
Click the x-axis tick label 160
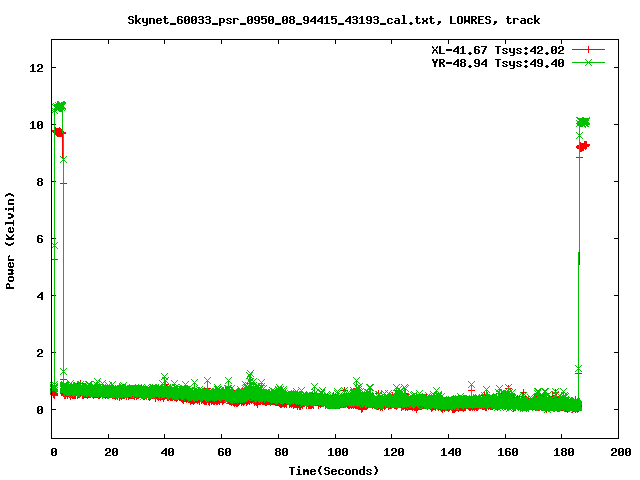coord(508,452)
